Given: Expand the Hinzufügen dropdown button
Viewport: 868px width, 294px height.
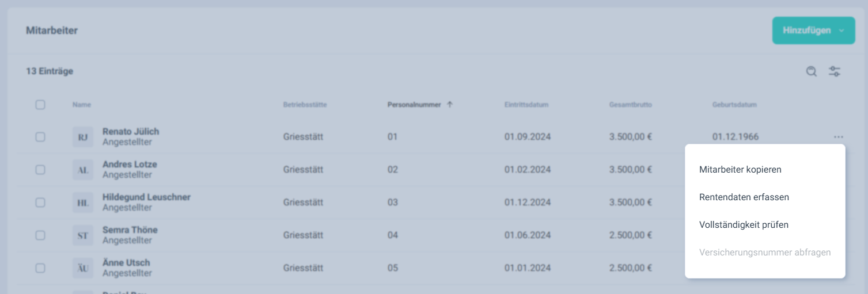Looking at the screenshot, I should (813, 30).
